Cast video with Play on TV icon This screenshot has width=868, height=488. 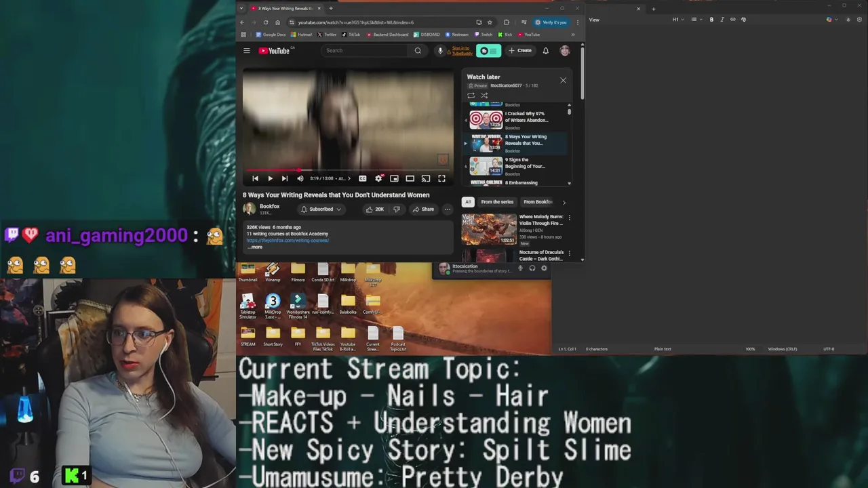425,178
